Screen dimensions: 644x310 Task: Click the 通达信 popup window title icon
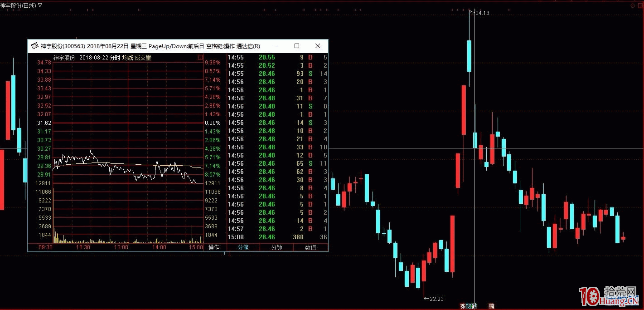tap(34, 46)
